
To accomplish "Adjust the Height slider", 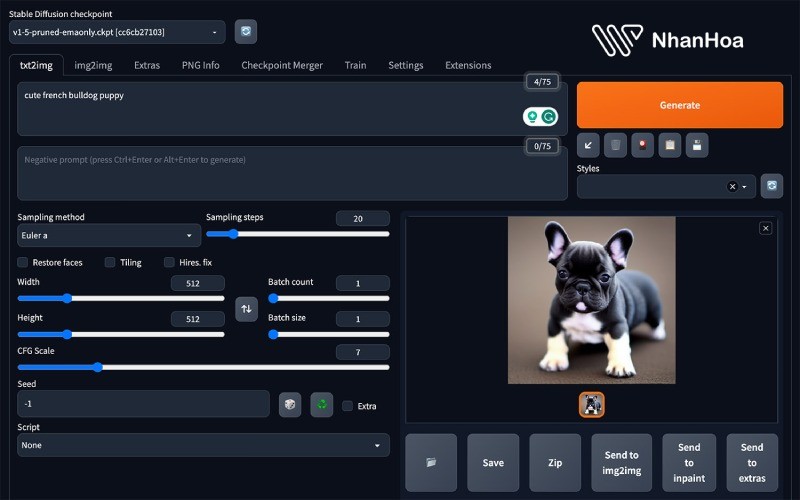I will 121,335.
